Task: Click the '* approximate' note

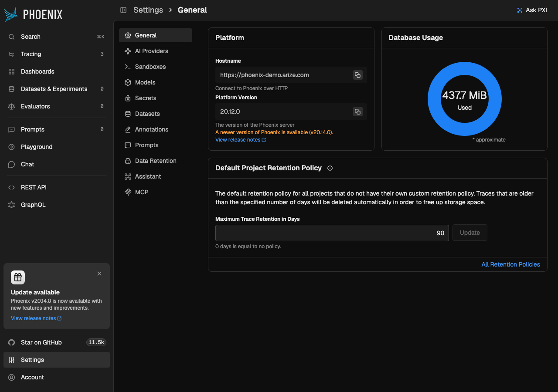Action: pos(489,140)
